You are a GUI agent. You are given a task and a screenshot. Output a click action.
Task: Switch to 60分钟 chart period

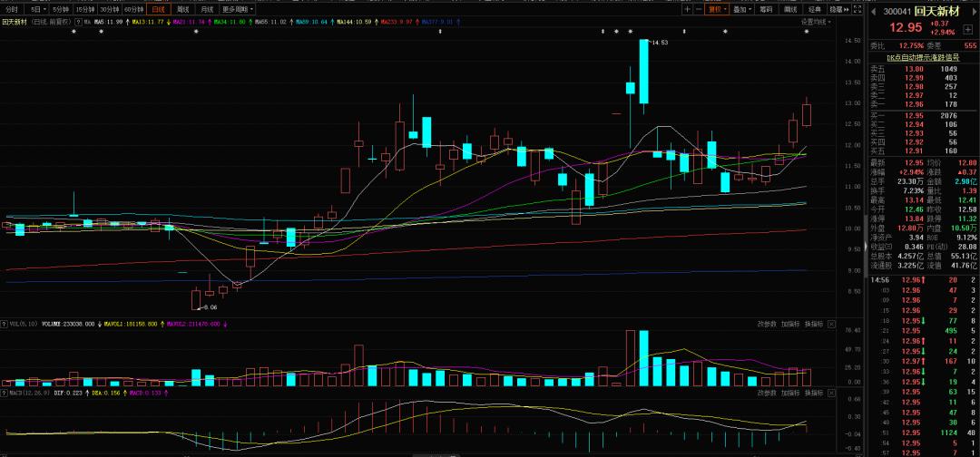[x=133, y=9]
